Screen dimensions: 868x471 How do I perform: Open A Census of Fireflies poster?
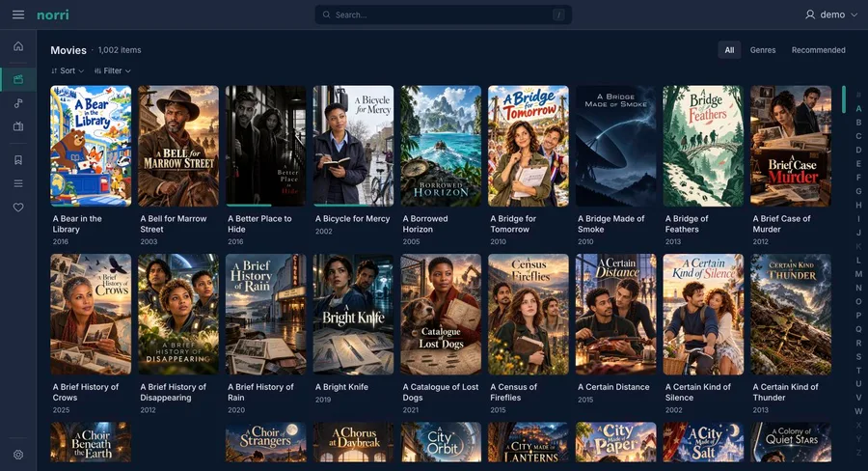point(529,315)
